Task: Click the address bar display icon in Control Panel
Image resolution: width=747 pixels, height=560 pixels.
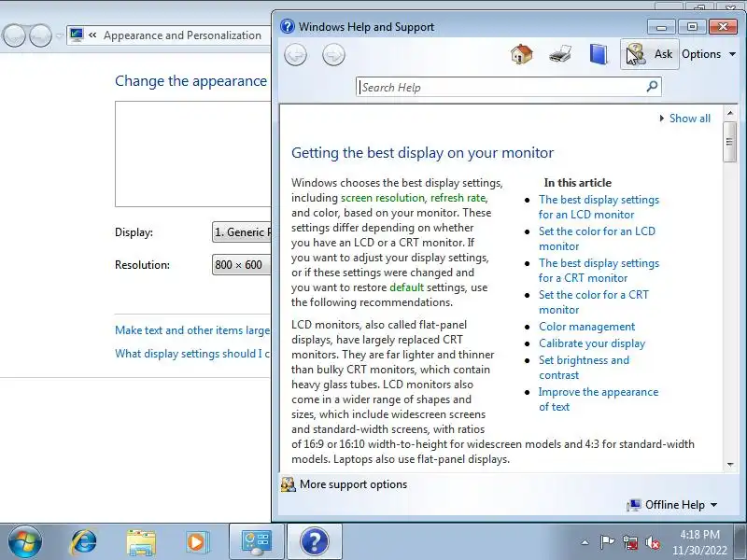Action: pyautogui.click(x=77, y=35)
